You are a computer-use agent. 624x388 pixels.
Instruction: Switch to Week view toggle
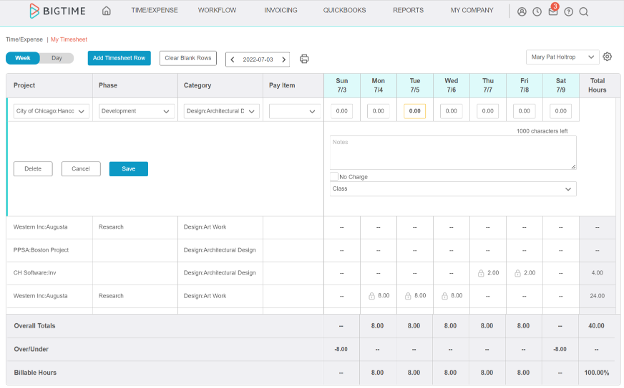point(23,58)
